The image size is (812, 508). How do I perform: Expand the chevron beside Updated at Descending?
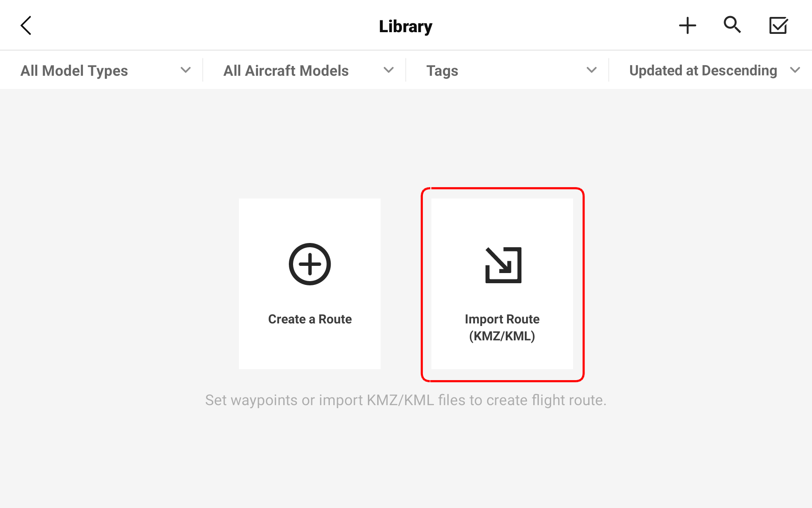coord(795,70)
